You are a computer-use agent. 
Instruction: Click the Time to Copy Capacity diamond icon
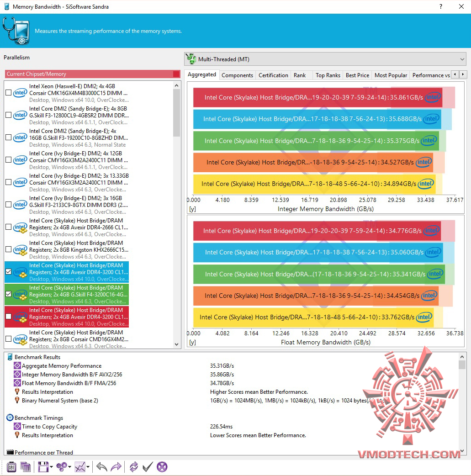pyautogui.click(x=17, y=426)
